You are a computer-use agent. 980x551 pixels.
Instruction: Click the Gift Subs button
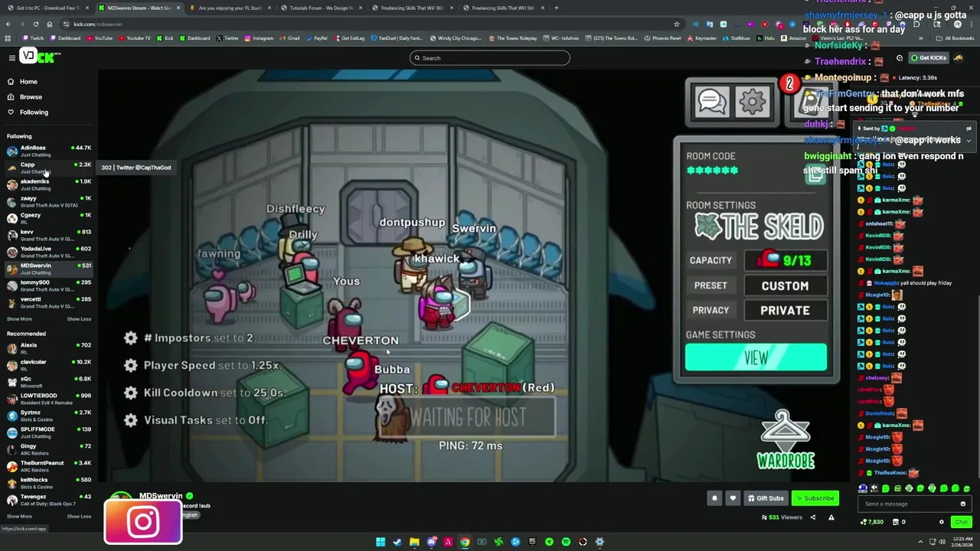click(x=766, y=498)
